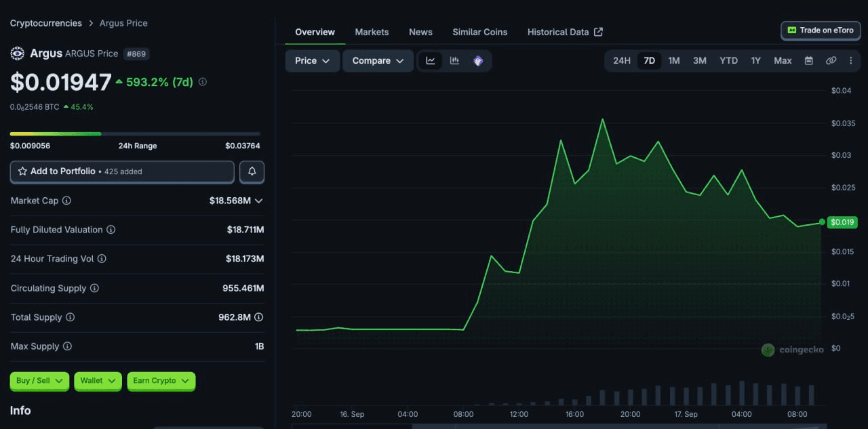Viewport: 868px width, 429px height.
Task: Click the Argus Price breadcrumb text
Action: point(123,23)
